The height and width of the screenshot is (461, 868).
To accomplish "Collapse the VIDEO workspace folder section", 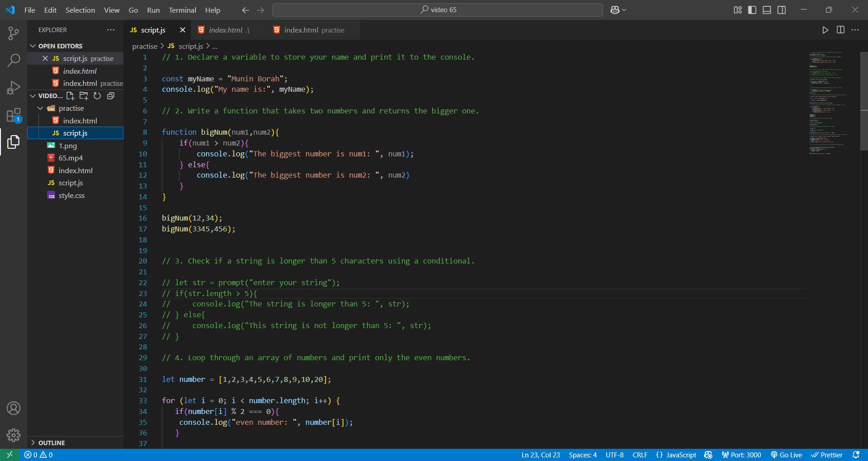I will [47, 96].
